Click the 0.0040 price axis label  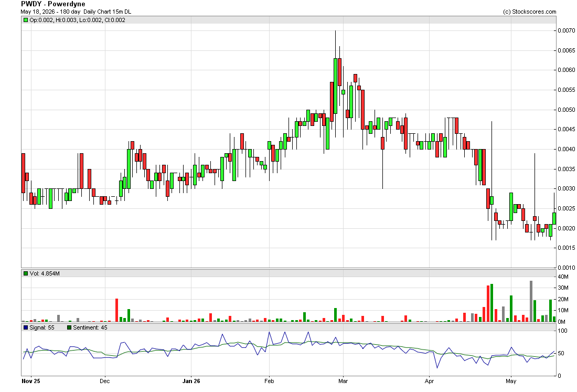point(566,149)
